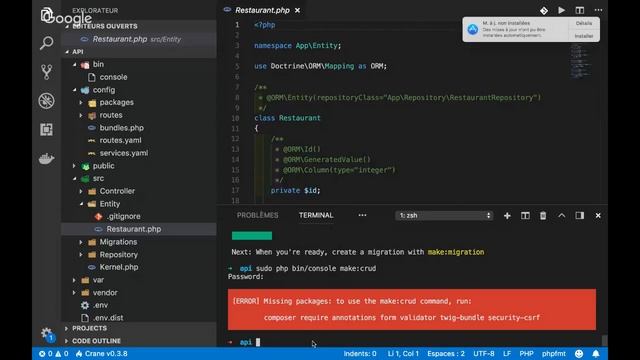Screen dimensions: 640x360
Task: Open editor More Actions ellipsis
Action: 598,10
